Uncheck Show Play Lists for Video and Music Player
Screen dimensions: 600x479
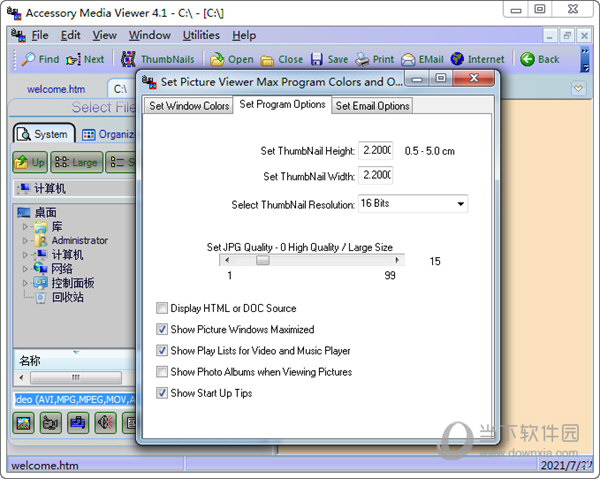(x=162, y=350)
